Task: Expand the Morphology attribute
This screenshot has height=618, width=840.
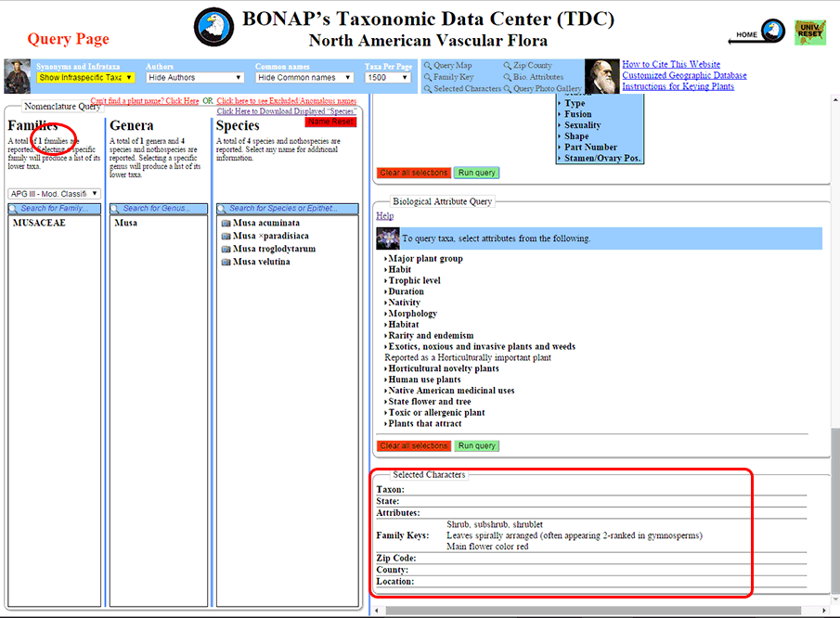Action: pyautogui.click(x=410, y=314)
